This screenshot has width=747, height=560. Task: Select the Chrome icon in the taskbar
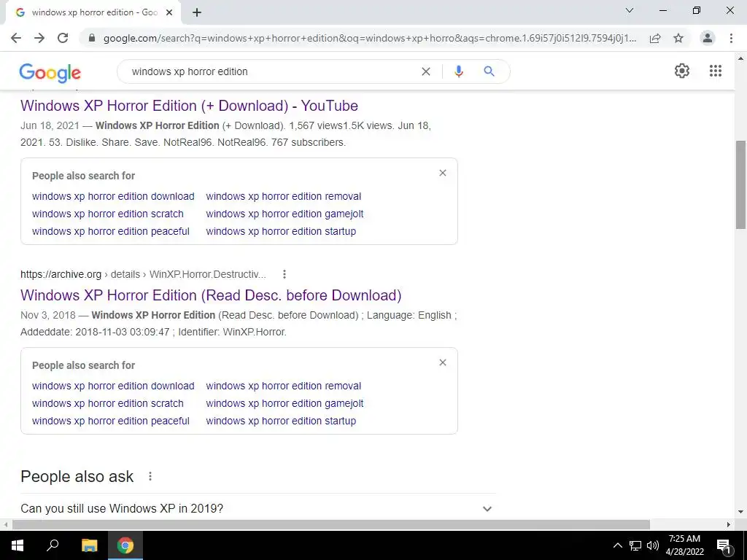coord(125,545)
